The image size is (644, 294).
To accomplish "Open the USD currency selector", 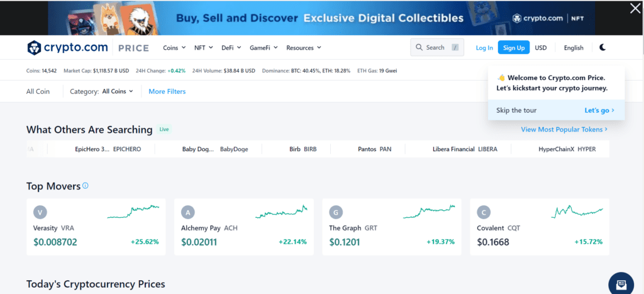I will [x=540, y=48].
